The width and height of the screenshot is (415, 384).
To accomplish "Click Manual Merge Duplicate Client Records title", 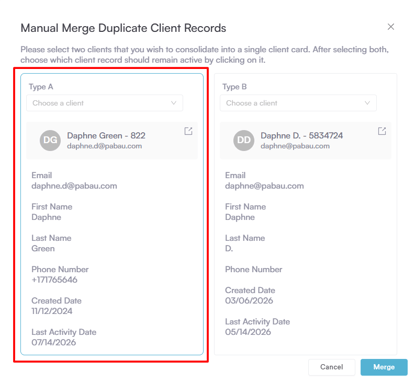I will (123, 28).
